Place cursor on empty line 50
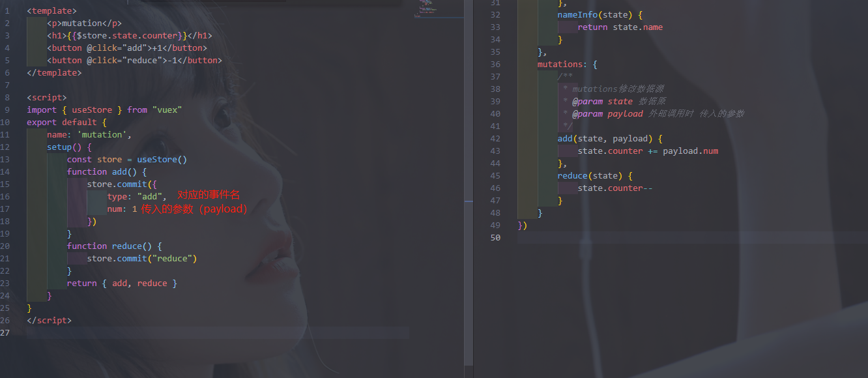The width and height of the screenshot is (868, 378). coord(693,238)
